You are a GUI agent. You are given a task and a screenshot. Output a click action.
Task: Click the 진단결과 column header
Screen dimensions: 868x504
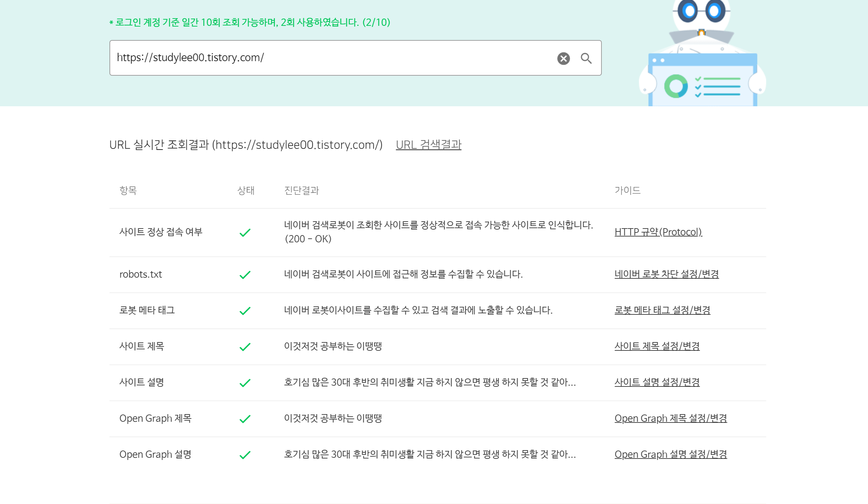301,190
